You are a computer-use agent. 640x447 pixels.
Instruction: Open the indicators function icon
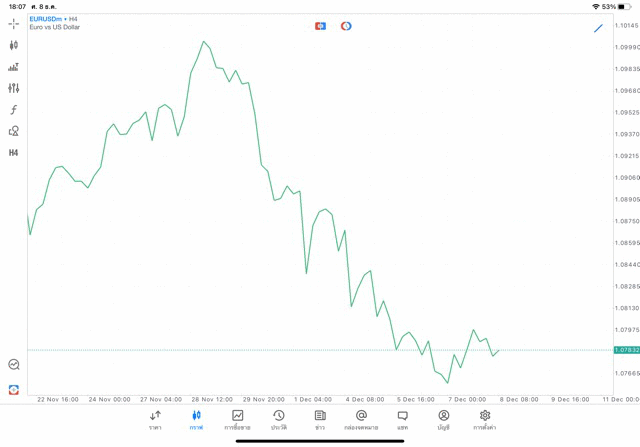14,110
